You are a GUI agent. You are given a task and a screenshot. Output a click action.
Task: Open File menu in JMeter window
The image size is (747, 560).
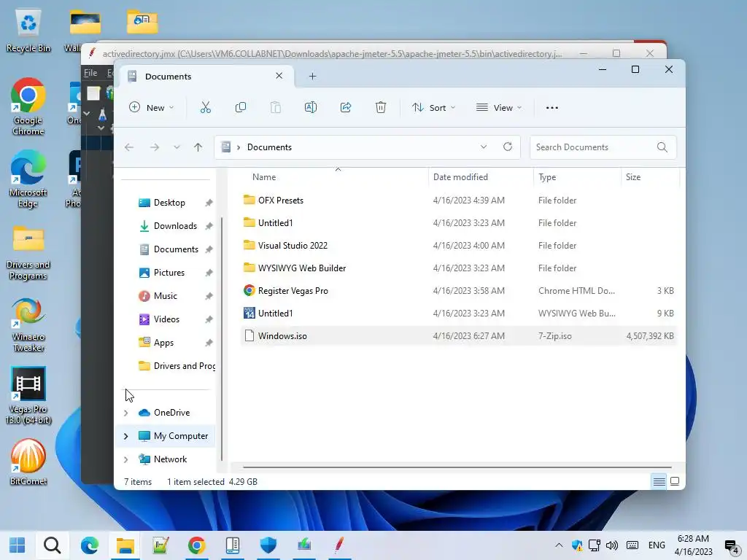(x=90, y=73)
